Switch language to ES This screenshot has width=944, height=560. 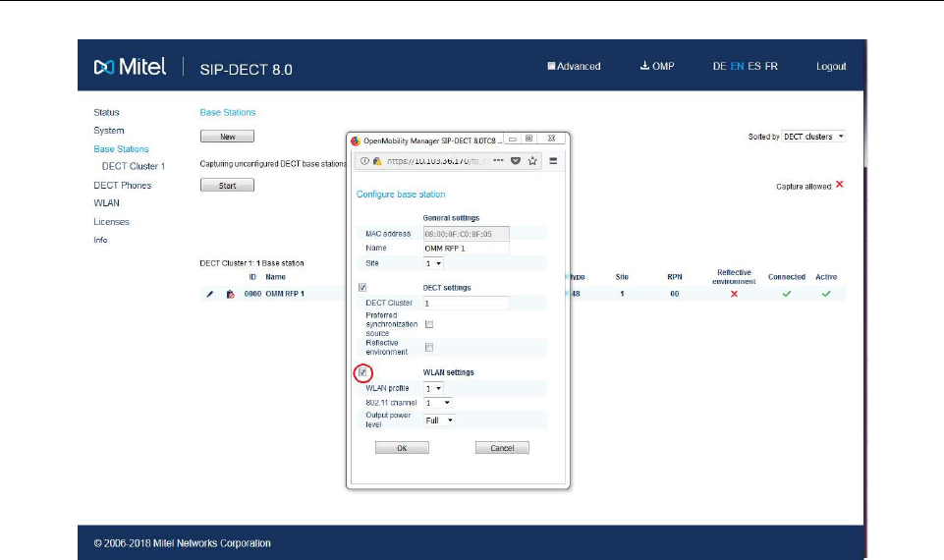coord(754,66)
